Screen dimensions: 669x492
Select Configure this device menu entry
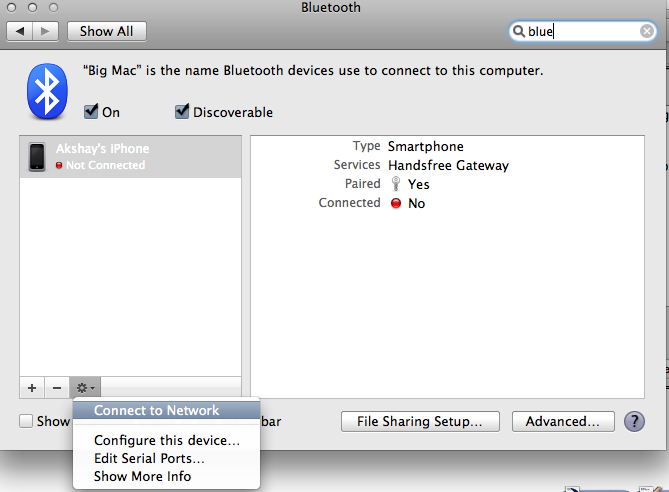(166, 440)
